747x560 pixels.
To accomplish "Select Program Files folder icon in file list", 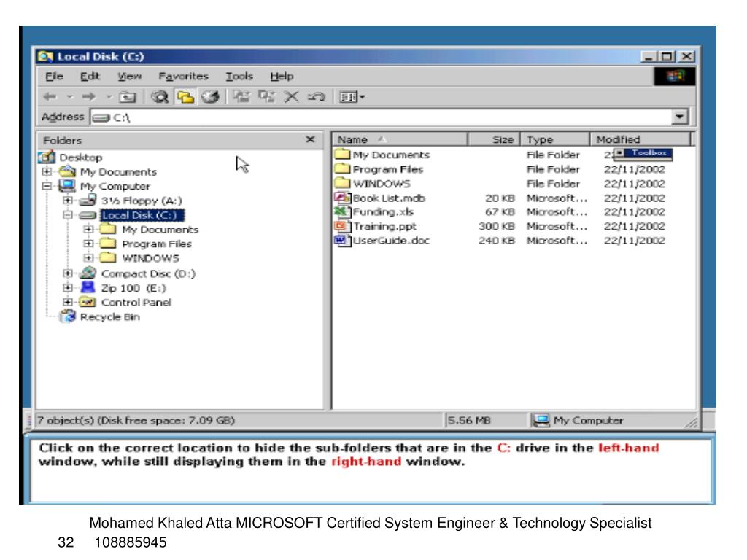I will (342, 168).
